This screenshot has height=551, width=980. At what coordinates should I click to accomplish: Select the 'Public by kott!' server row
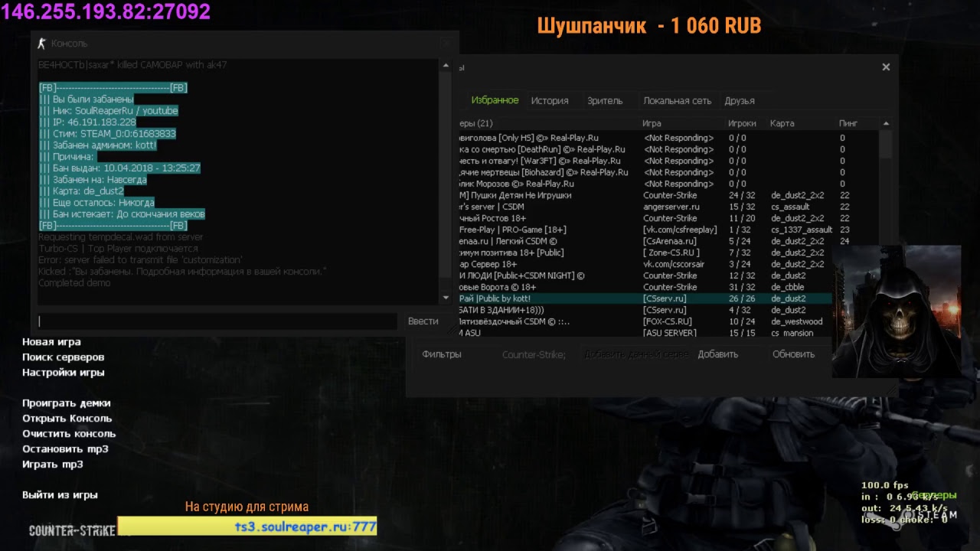[645, 298]
